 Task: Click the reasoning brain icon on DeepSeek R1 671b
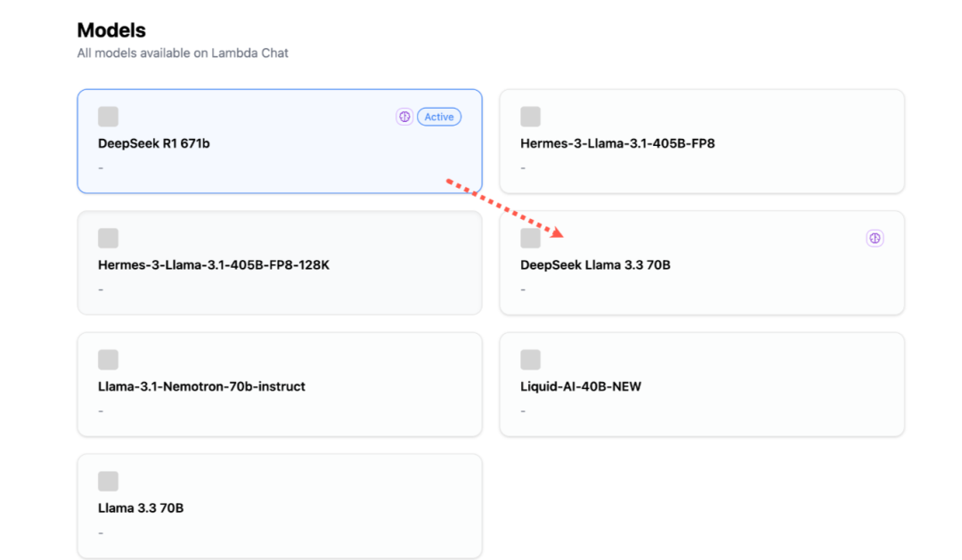[x=404, y=117]
